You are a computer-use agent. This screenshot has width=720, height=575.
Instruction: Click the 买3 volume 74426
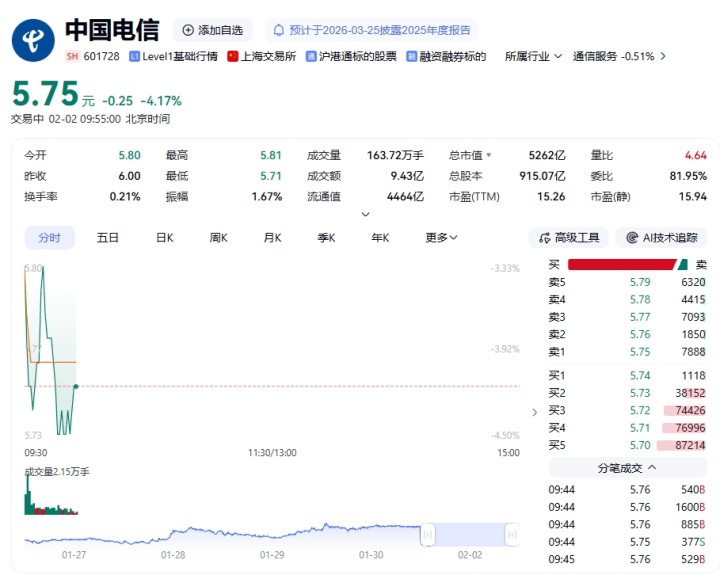point(690,411)
